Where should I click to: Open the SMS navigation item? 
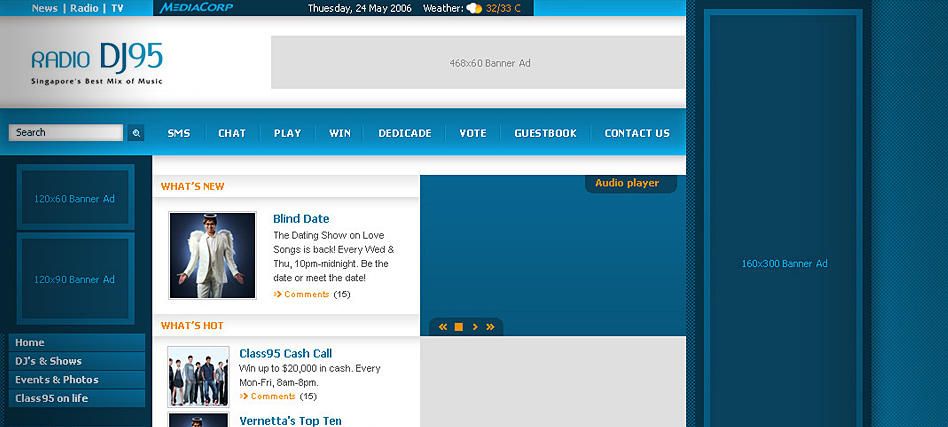coord(179,134)
